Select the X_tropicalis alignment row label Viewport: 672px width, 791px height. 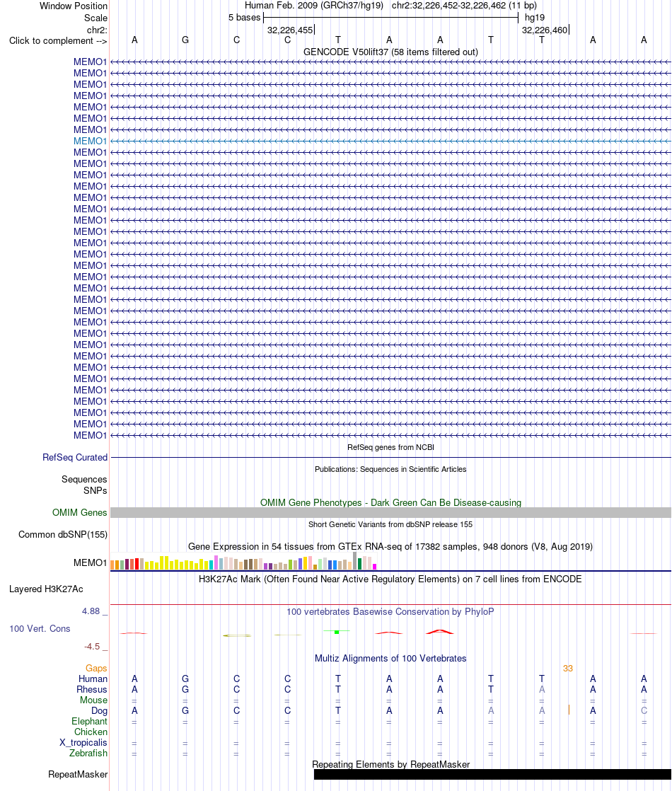click(x=83, y=743)
